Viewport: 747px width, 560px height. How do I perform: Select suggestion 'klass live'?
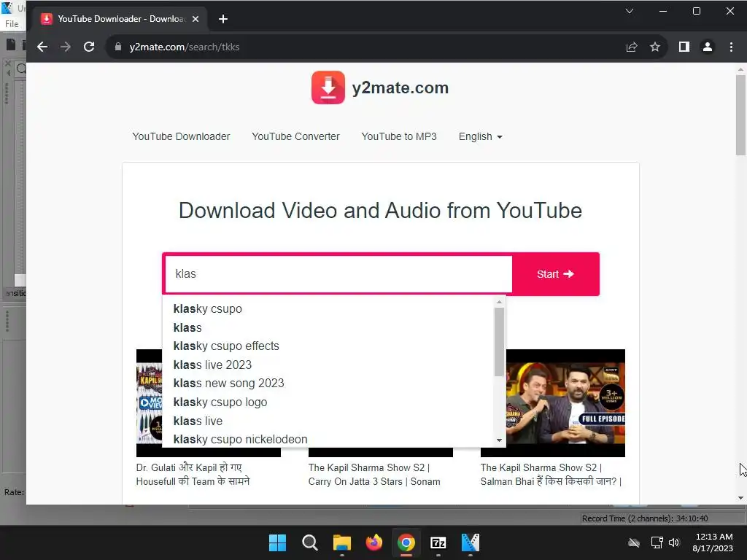click(x=329, y=421)
